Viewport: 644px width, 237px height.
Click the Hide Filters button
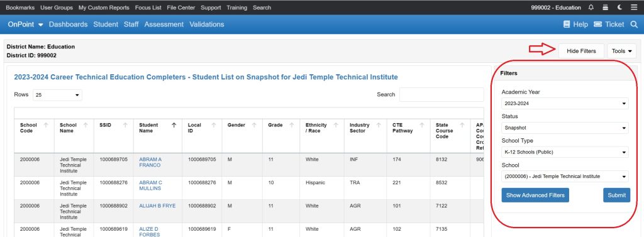click(x=581, y=51)
